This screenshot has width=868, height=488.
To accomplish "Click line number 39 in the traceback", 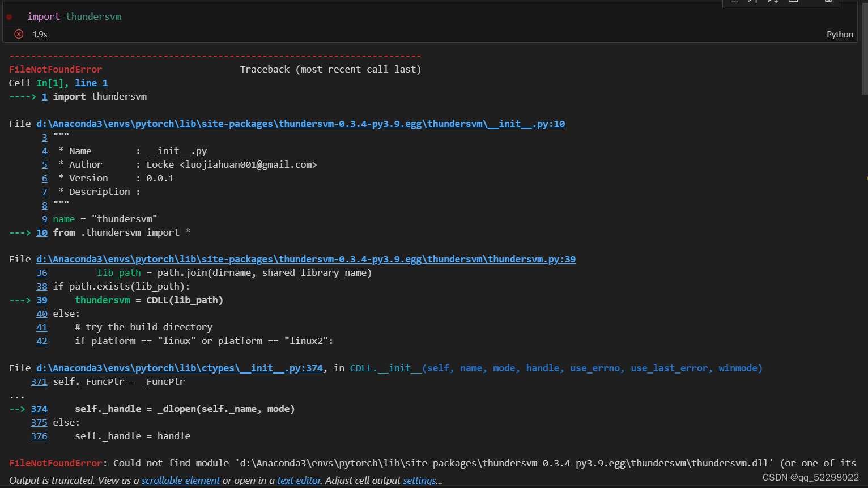I will click(41, 300).
